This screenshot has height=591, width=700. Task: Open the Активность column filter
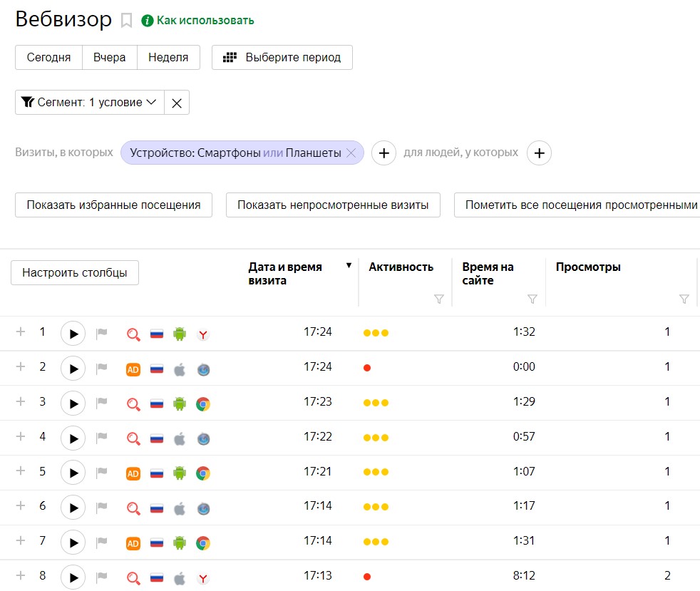pyautogui.click(x=439, y=299)
